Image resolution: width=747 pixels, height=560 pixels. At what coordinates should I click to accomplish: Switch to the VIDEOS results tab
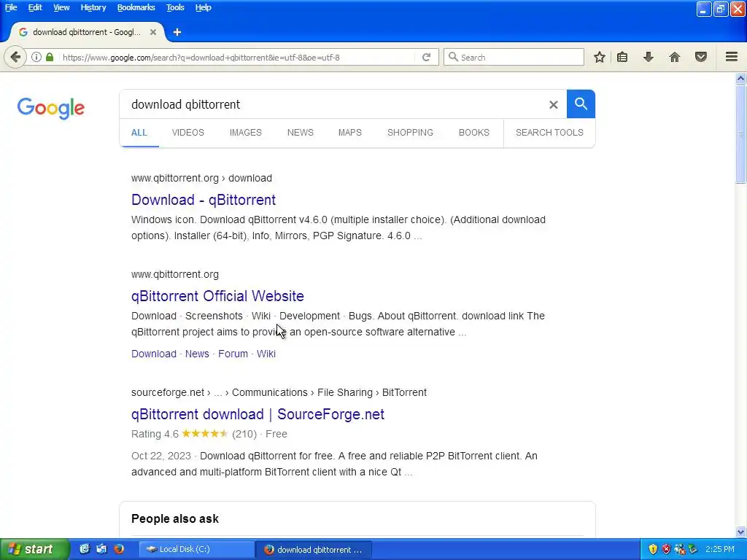coord(187,133)
